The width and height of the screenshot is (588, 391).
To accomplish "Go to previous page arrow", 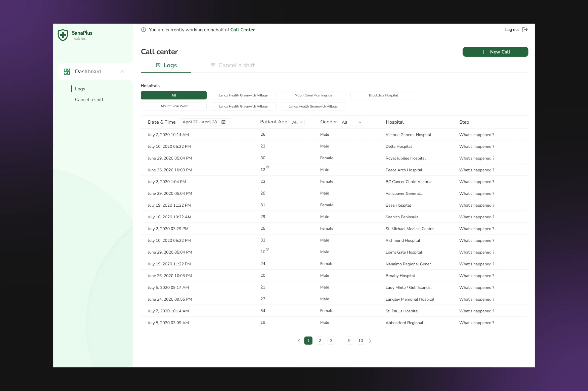I will [x=299, y=341].
